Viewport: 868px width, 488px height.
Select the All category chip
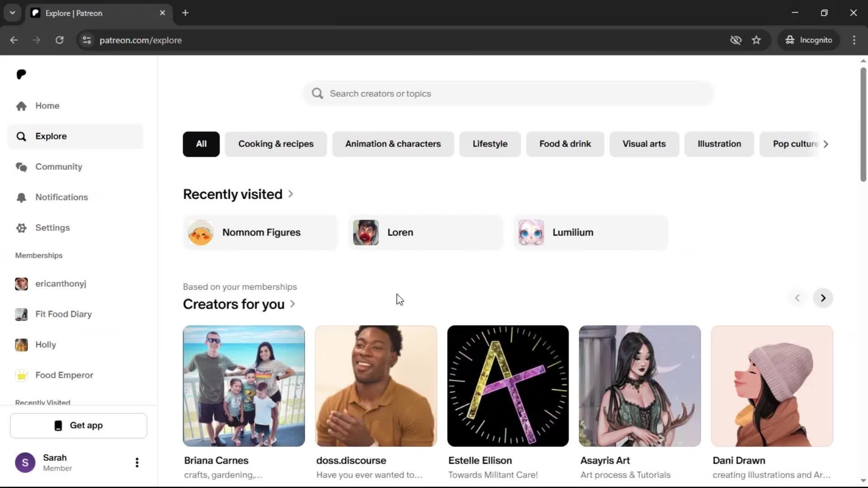tap(201, 144)
